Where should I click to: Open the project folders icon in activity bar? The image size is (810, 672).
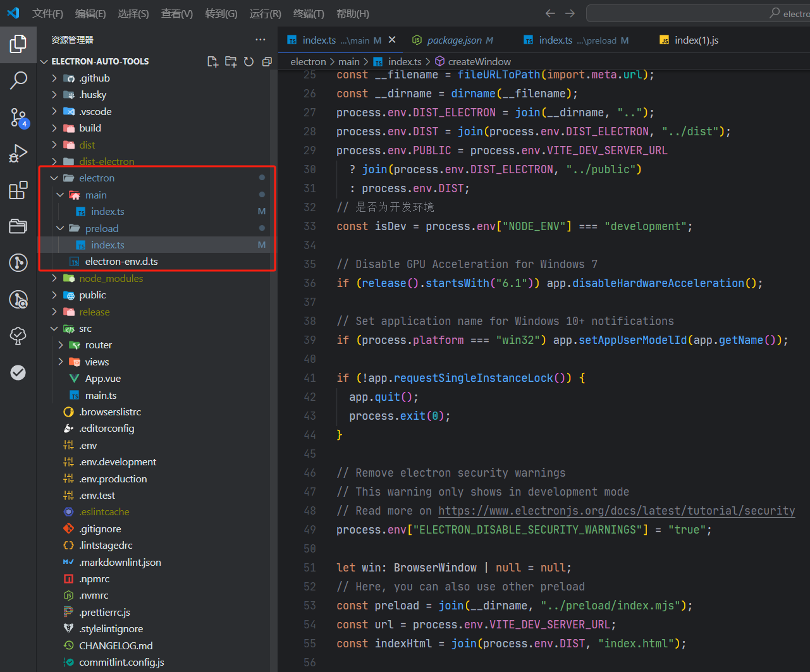pyautogui.click(x=18, y=226)
